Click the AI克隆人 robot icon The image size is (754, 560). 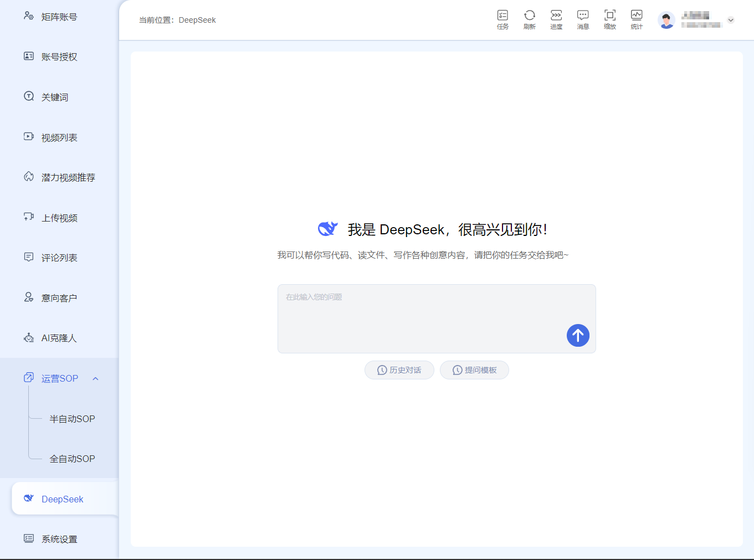[x=29, y=337]
